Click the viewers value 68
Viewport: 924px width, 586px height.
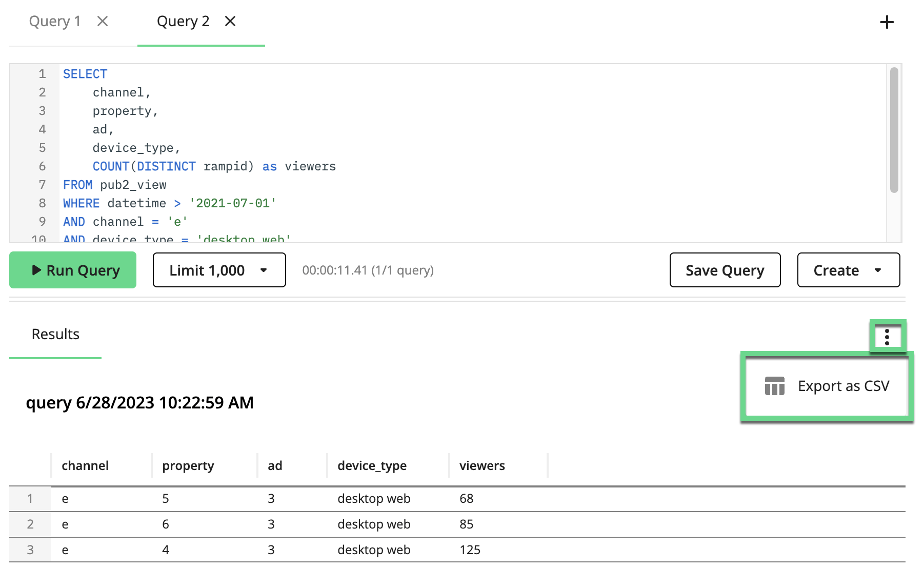[x=467, y=498]
